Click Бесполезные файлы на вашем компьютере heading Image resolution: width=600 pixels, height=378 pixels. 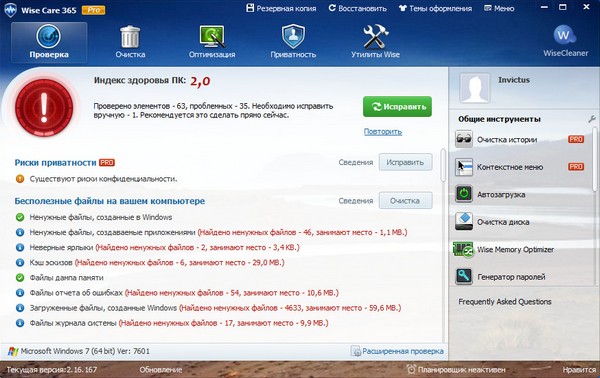pyautogui.click(x=110, y=201)
